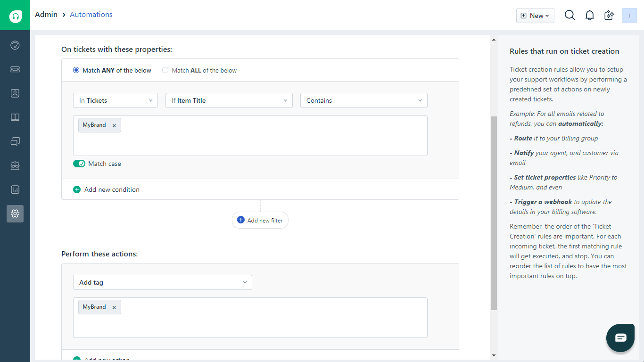Open the Admin gear icon in sidebar

click(15, 214)
